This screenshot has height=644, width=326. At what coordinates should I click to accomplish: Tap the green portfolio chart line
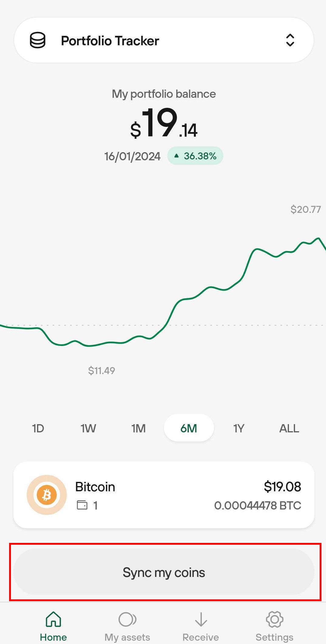click(x=163, y=292)
